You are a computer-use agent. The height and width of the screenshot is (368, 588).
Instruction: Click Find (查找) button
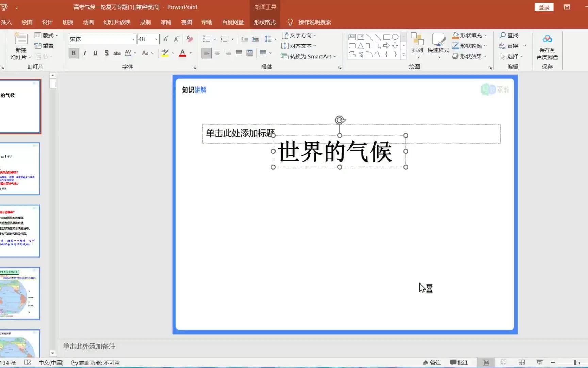coord(509,35)
